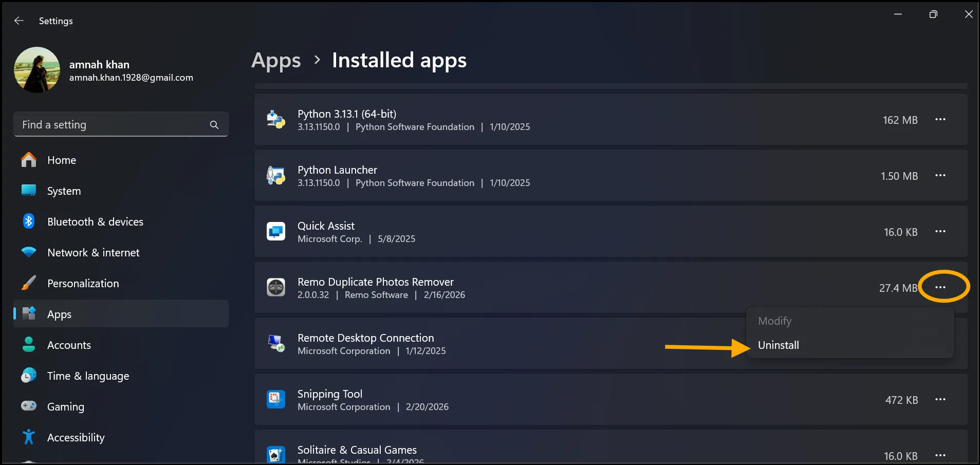Click the Python 3.13.1 app icon
980x465 pixels.
coord(276,119)
